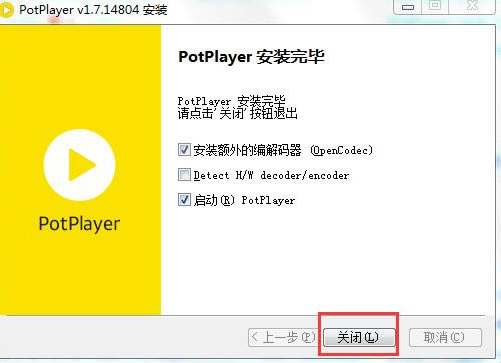The image size is (501, 363).
Task: Click the 'PotPlayer' wordmark under the logo
Action: [79, 224]
